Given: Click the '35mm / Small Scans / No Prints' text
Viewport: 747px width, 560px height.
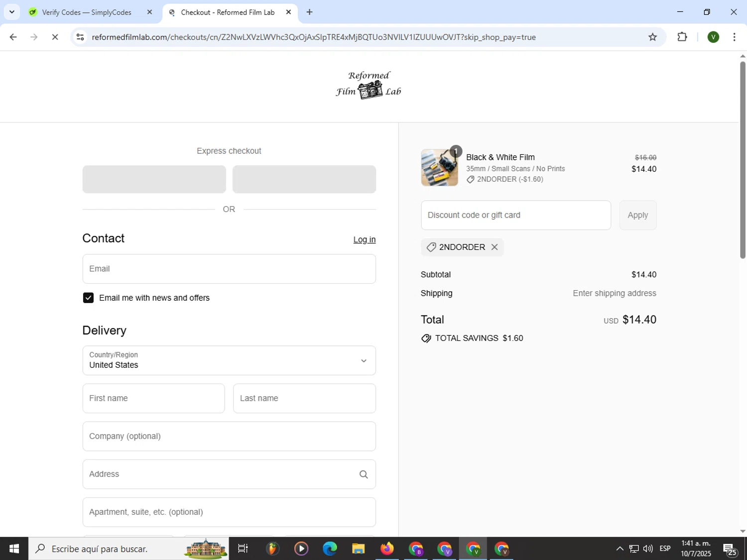Looking at the screenshot, I should [515, 169].
